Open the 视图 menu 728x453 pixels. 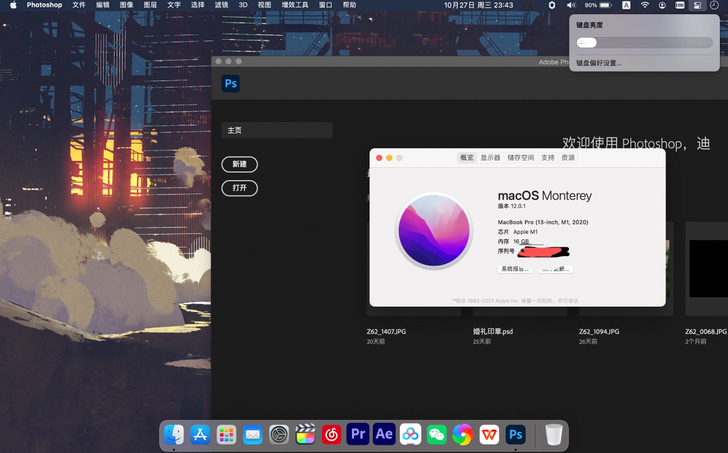pos(264,5)
